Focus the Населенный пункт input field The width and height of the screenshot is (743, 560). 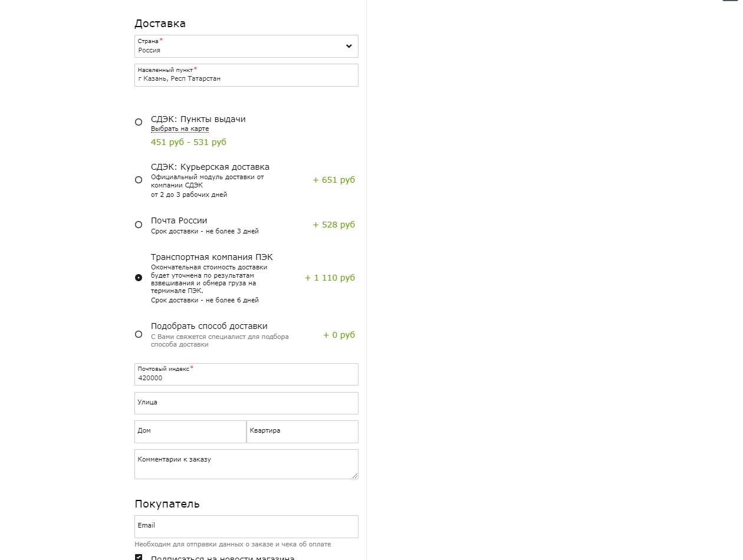point(246,75)
